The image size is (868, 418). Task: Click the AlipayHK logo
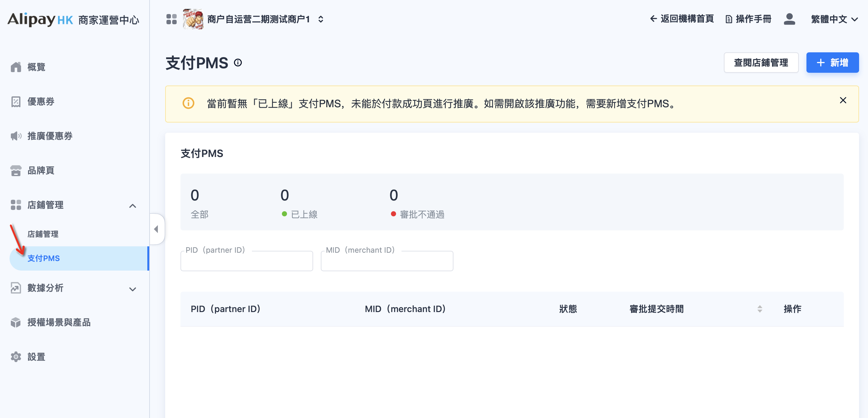(40, 19)
